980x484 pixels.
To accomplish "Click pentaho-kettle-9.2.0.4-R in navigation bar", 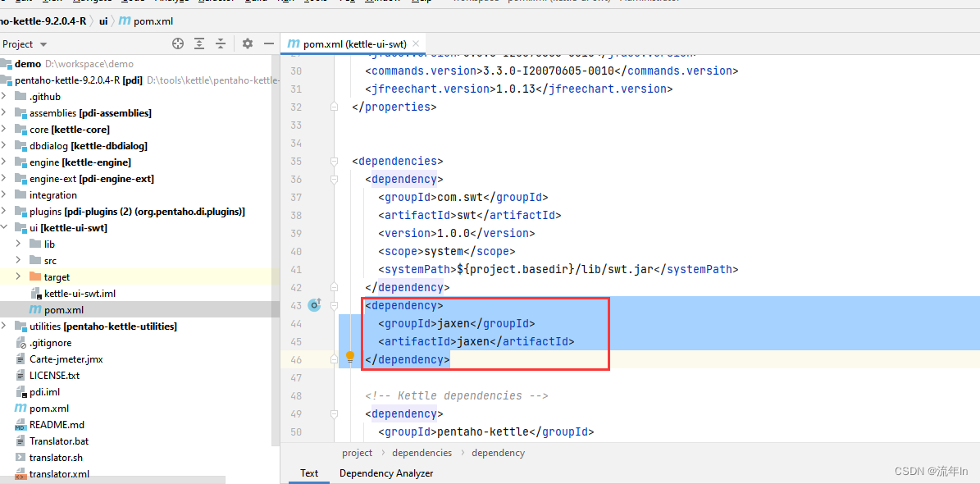I will click(43, 21).
